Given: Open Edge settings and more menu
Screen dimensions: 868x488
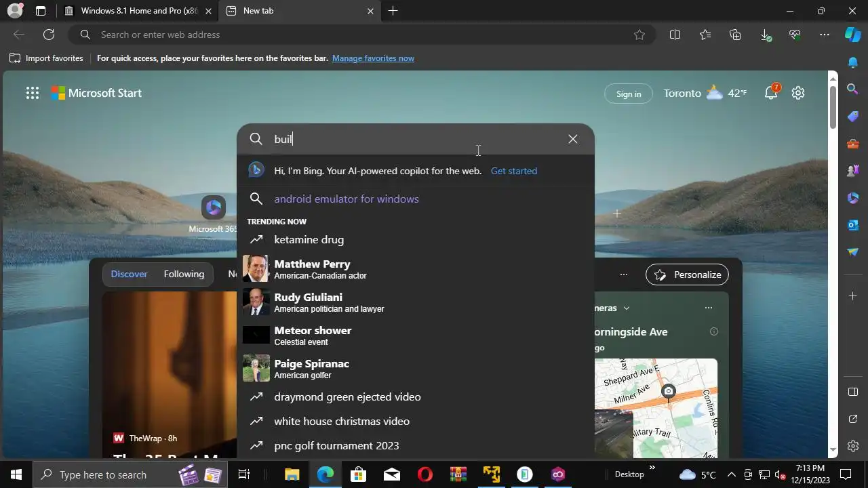Looking at the screenshot, I should 825,35.
